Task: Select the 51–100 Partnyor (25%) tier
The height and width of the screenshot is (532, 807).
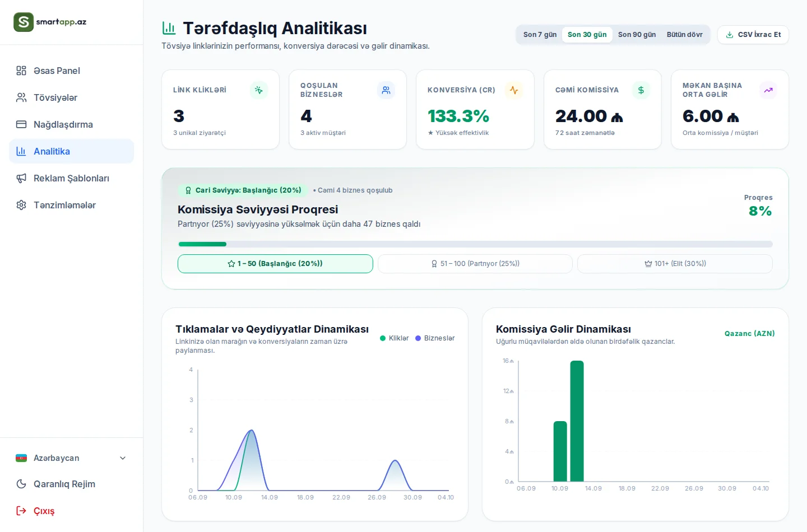Action: [475, 264]
